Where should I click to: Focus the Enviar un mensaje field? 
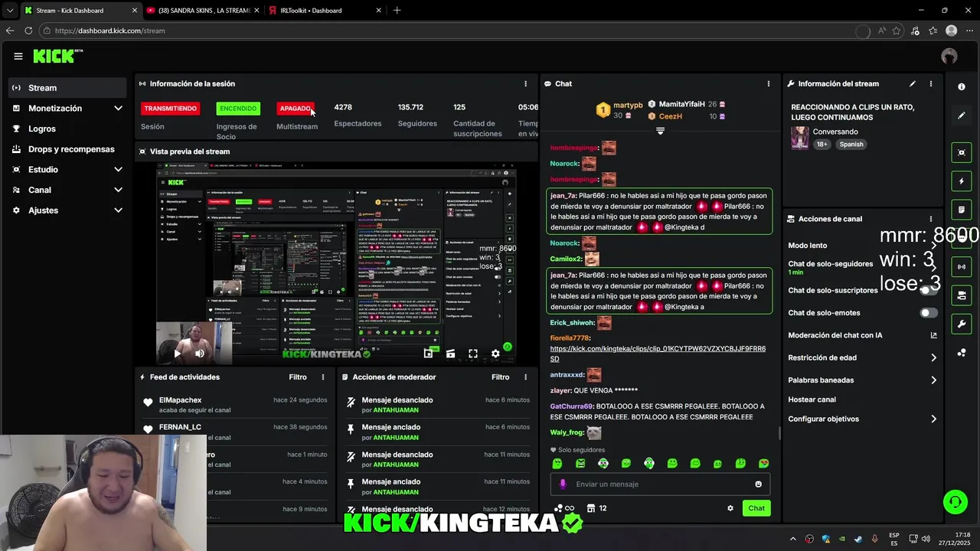(660, 484)
